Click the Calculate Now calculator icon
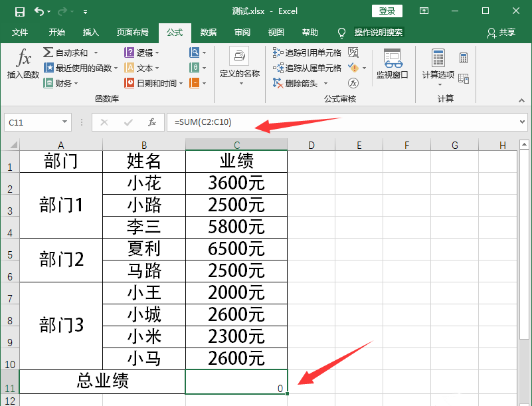 tap(464, 58)
